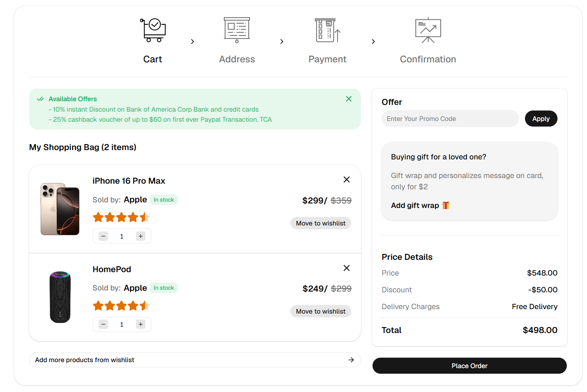Viewport: 587px width, 392px height.
Task: Remove iPhone 16 Pro Max from bag
Action: 347,180
